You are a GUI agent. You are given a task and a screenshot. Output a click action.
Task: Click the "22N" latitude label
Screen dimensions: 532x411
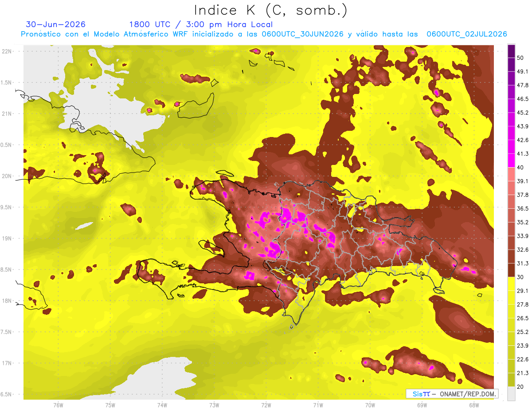[x=7, y=51]
